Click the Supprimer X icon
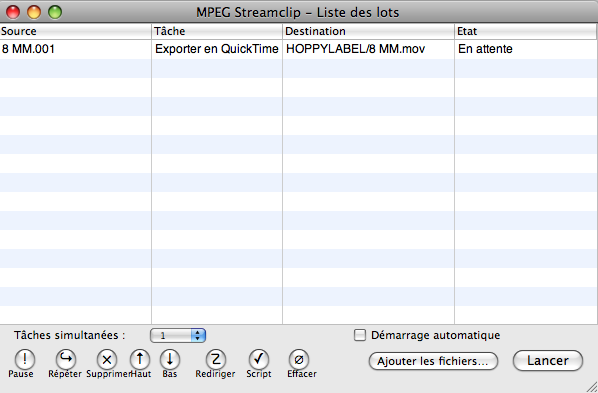This screenshot has height=393, width=598. click(x=107, y=359)
